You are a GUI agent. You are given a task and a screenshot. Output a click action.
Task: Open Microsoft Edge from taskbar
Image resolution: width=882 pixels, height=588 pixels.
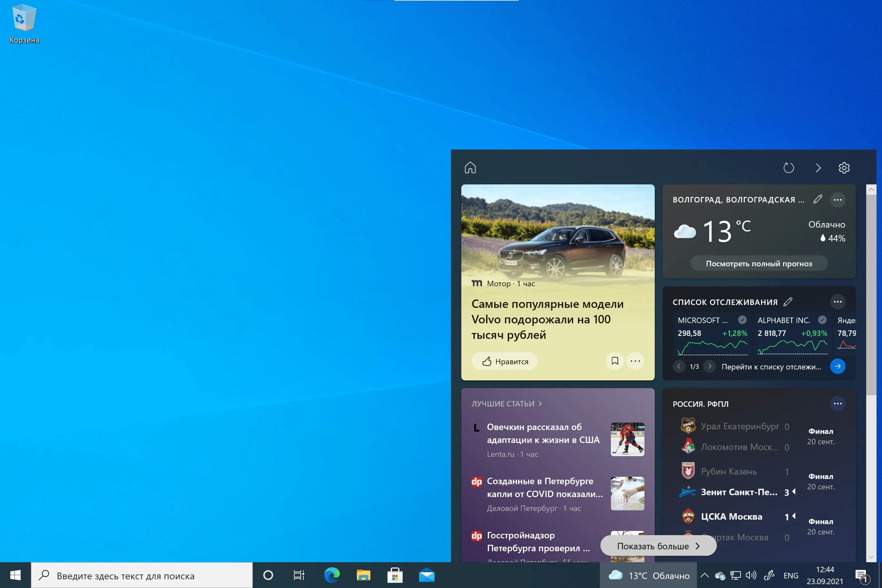(332, 575)
